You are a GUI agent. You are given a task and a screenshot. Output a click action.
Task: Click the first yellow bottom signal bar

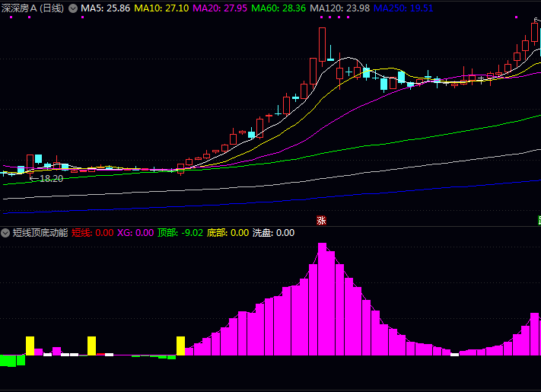pos(30,346)
